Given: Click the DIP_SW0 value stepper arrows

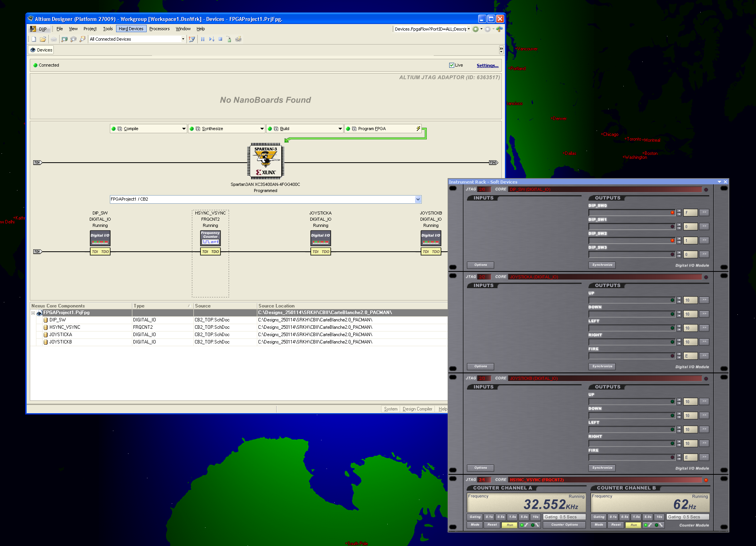Looking at the screenshot, I should pos(679,213).
